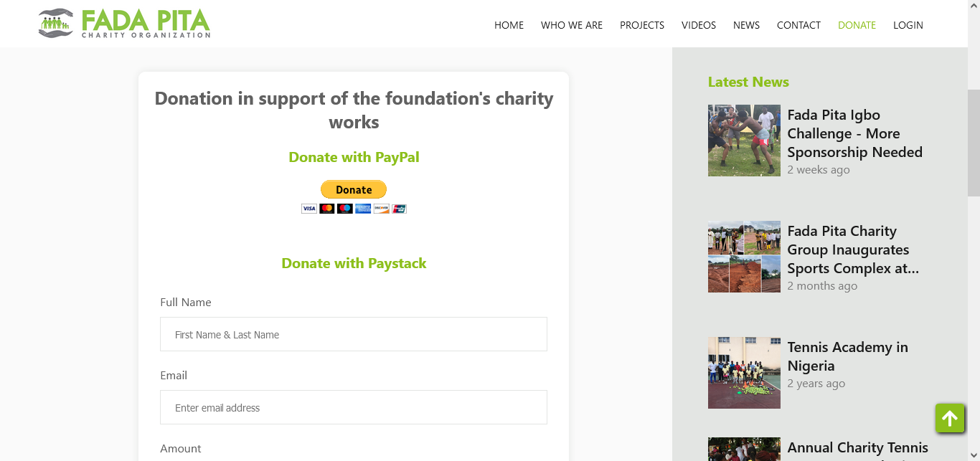The image size is (980, 461).
Task: Click the page vertical scrollbar thumb
Action: 974,143
